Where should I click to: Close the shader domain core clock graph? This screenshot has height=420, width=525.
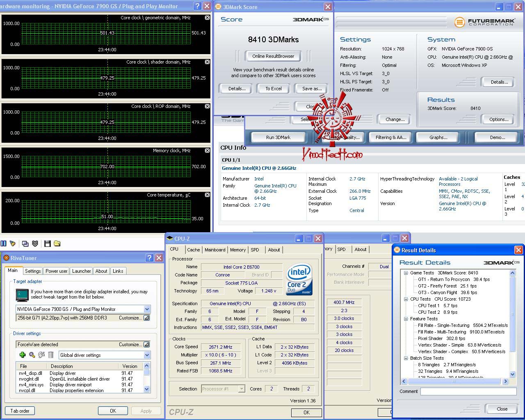tap(207, 62)
